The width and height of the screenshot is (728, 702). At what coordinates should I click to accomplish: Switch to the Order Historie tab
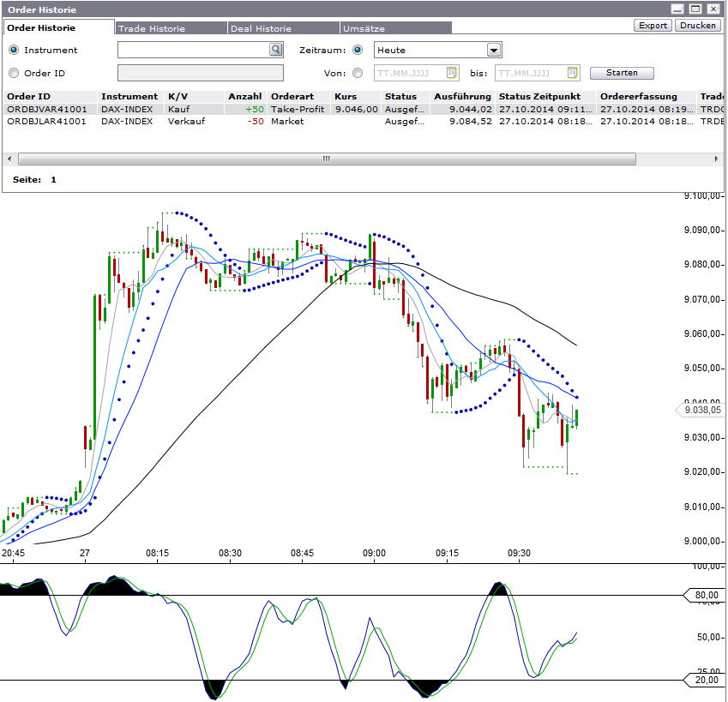58,27
